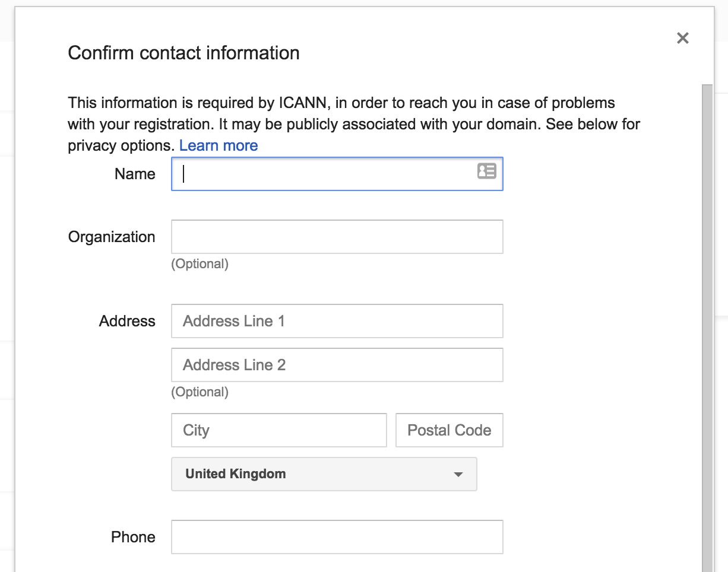Focus the Name input field

(x=337, y=174)
